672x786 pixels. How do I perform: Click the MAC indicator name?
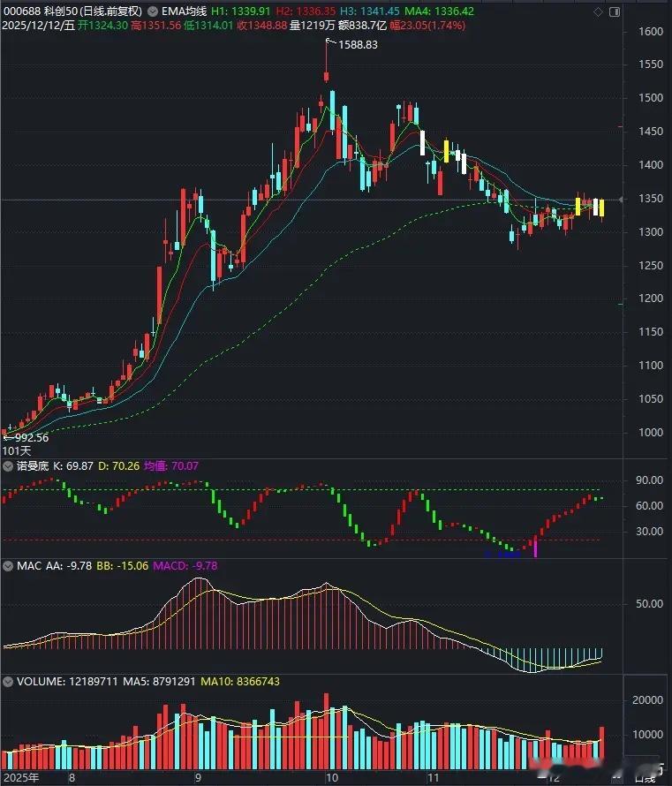(29, 566)
